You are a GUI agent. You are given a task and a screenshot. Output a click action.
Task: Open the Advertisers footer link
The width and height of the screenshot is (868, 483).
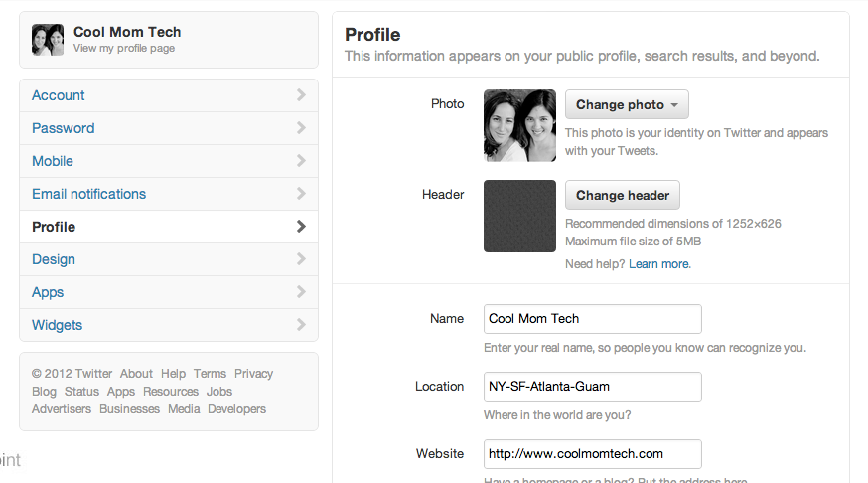tap(62, 408)
